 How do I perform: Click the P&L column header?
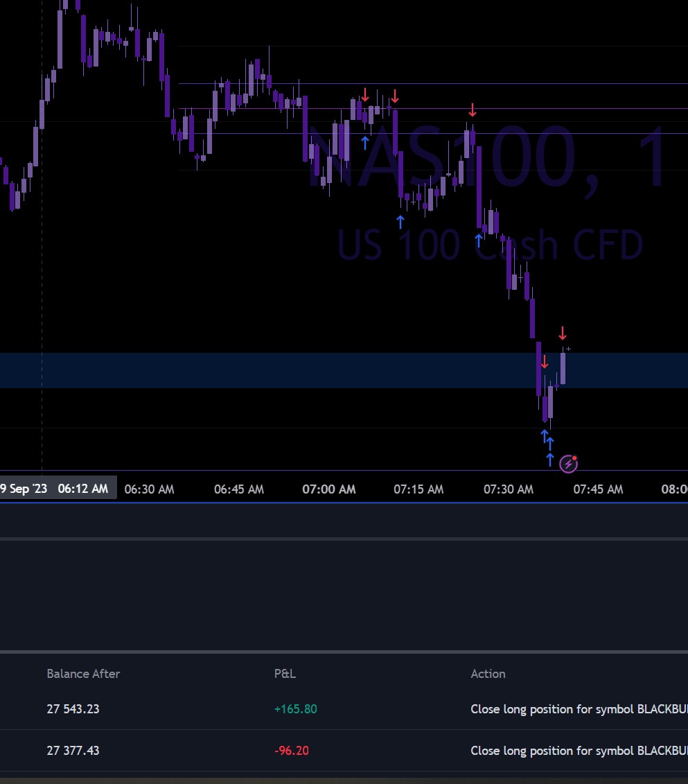pos(285,674)
